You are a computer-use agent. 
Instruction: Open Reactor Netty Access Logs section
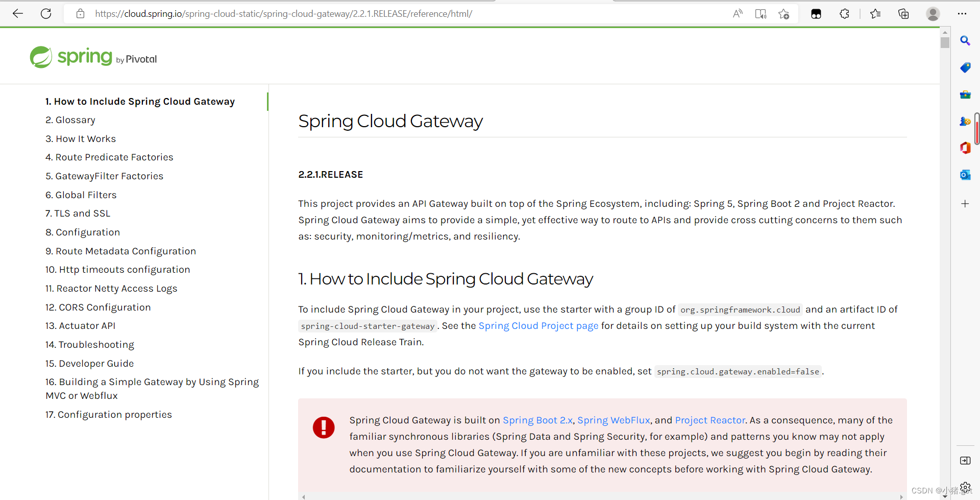(x=111, y=289)
